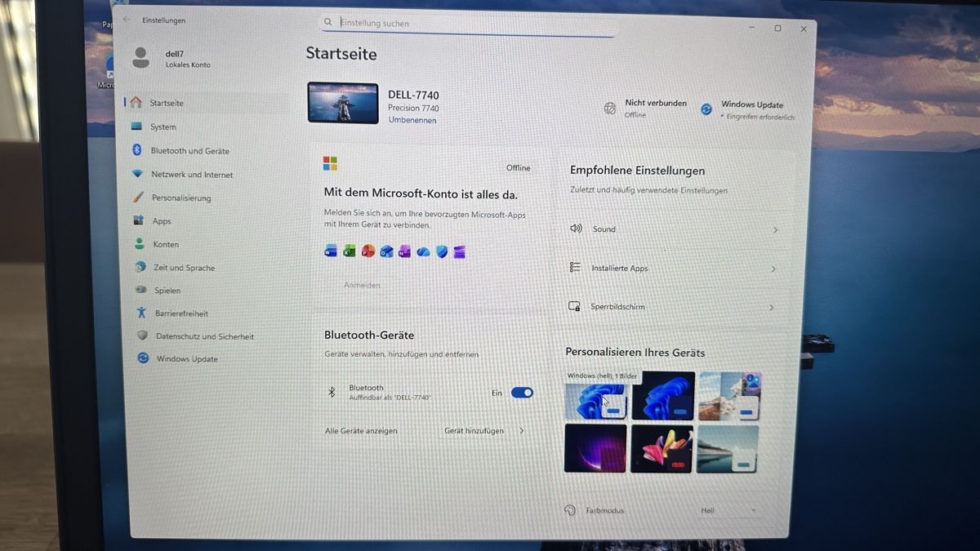This screenshot has width=980, height=551.
Task: Click 'Lokales Konto' account text
Action: tap(188, 64)
